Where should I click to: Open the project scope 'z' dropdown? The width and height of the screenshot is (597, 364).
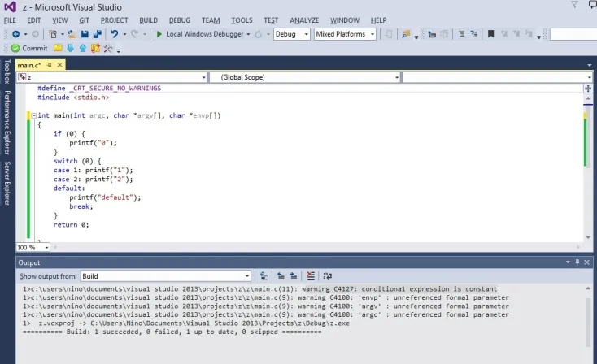111,77
